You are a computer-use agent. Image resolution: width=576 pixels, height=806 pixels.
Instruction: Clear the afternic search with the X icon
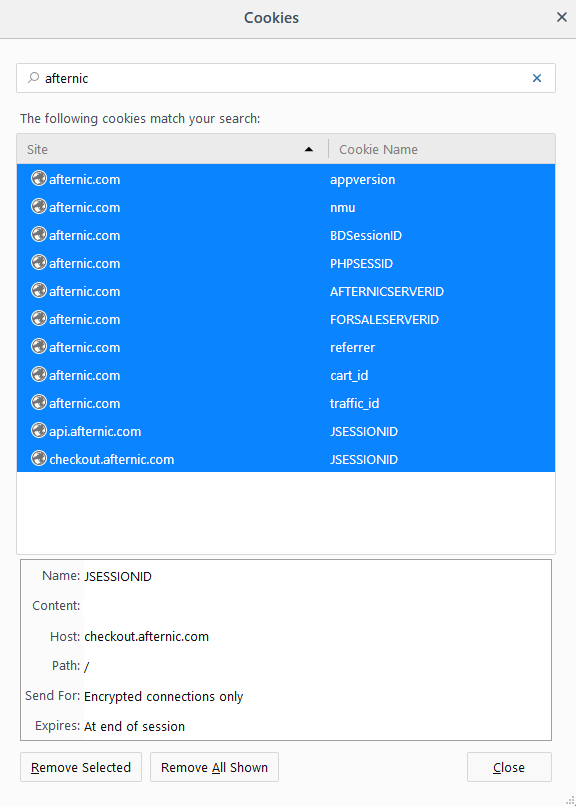pyautogui.click(x=537, y=78)
